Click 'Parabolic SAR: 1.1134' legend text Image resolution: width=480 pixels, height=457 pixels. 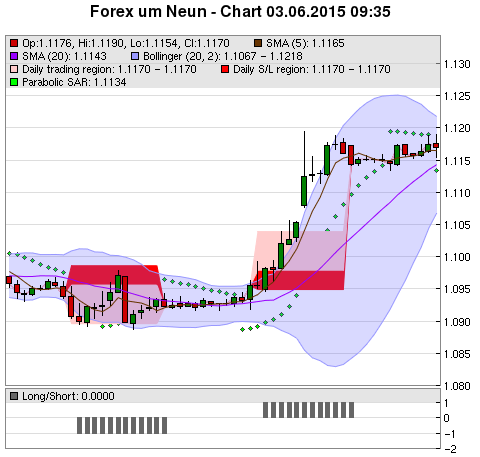pos(74,82)
